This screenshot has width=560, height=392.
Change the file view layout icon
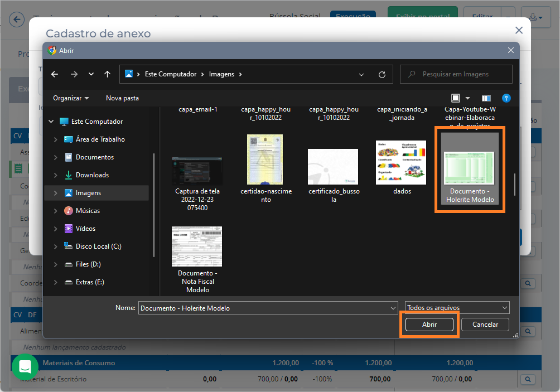[x=455, y=98]
